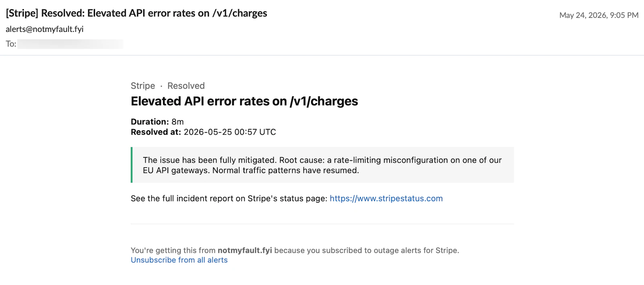The width and height of the screenshot is (644, 285).
Task: Click the To: label
Action: pyautogui.click(x=11, y=44)
